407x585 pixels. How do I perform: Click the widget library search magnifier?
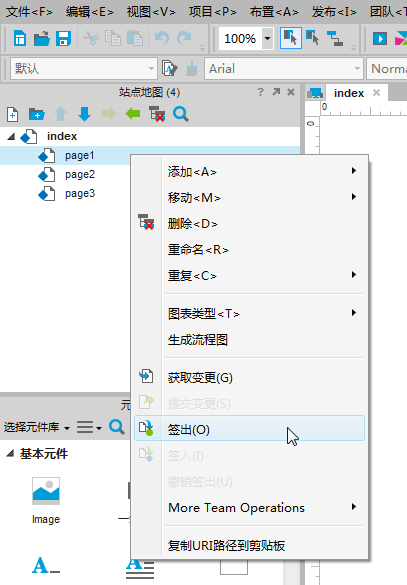(x=117, y=427)
